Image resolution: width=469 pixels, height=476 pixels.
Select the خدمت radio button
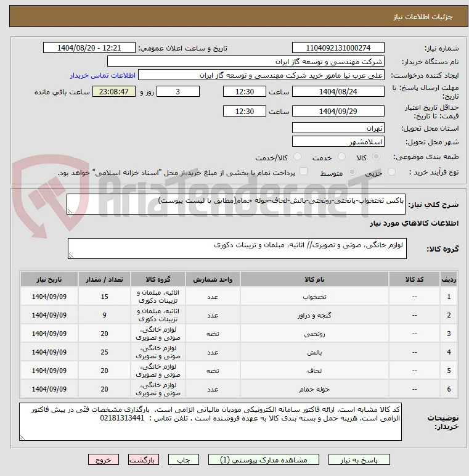(x=341, y=157)
